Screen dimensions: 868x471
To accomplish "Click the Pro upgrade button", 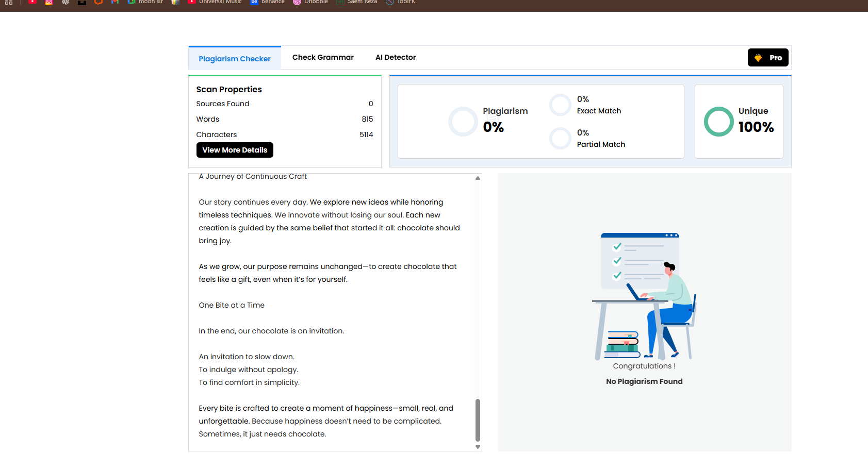I will click(x=768, y=57).
